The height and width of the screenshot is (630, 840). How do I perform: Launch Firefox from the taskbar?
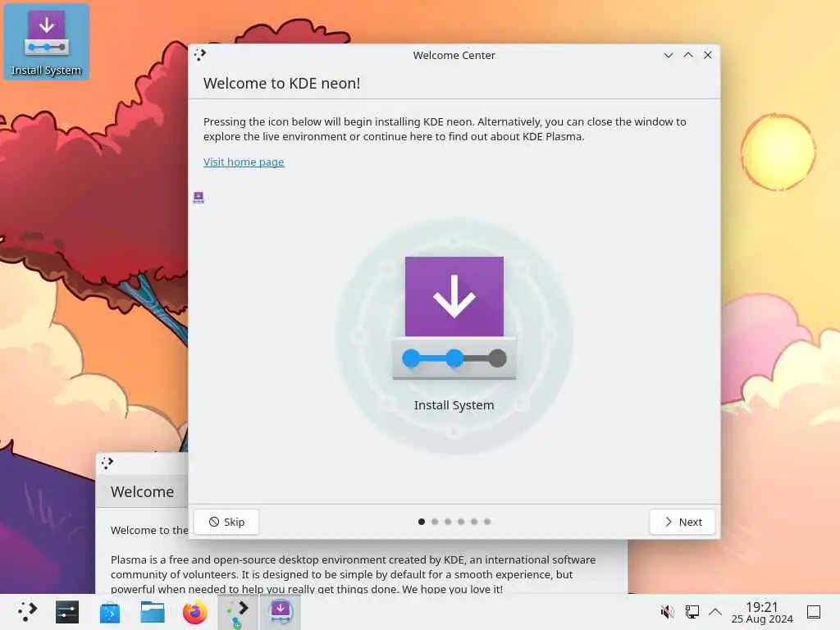tap(195, 612)
